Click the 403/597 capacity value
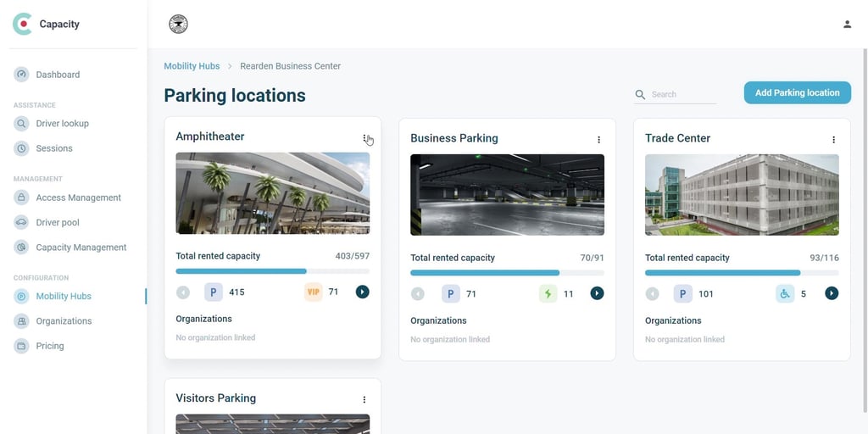The height and width of the screenshot is (434, 868). 352,256
